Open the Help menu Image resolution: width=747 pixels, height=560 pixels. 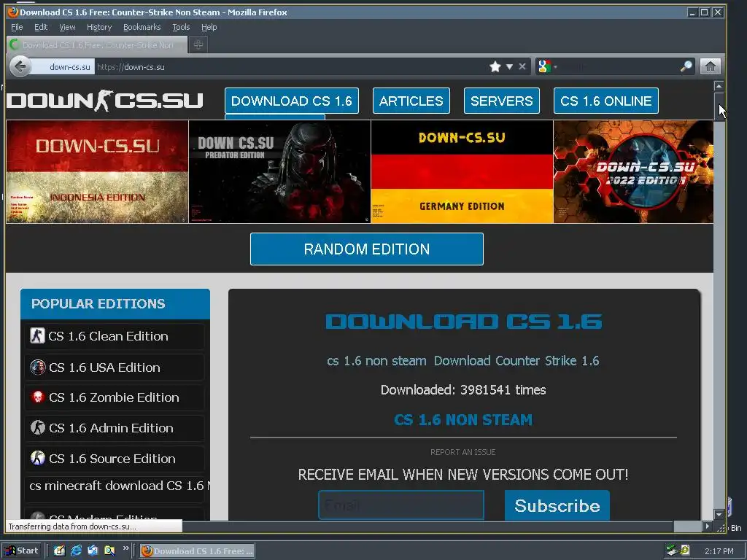(x=209, y=27)
